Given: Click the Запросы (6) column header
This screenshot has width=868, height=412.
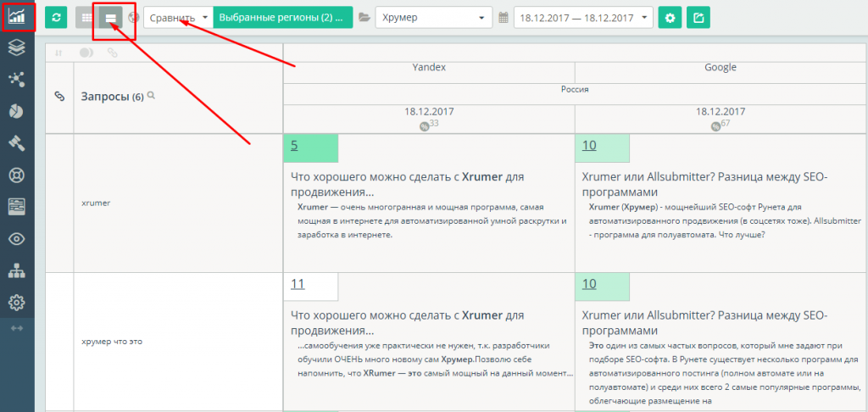Looking at the screenshot, I should 113,97.
